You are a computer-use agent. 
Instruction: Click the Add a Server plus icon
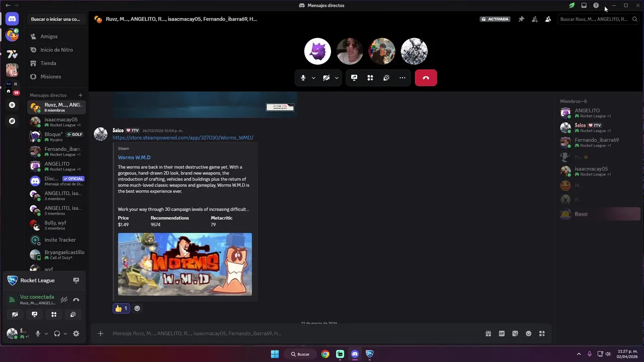12,105
